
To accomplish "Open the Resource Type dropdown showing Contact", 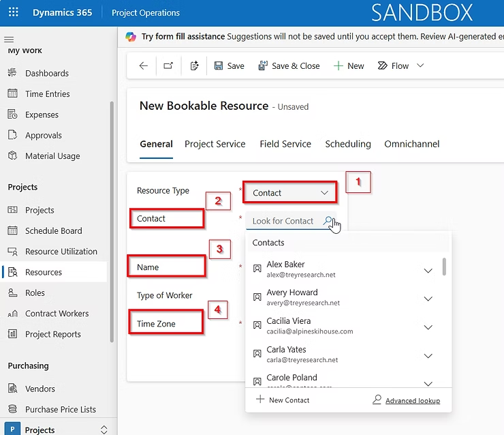I will click(290, 193).
